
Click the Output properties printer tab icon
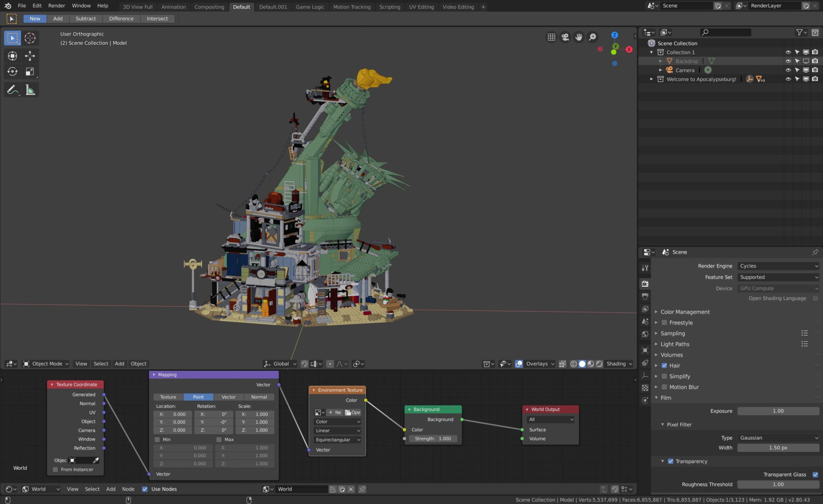pos(645,296)
